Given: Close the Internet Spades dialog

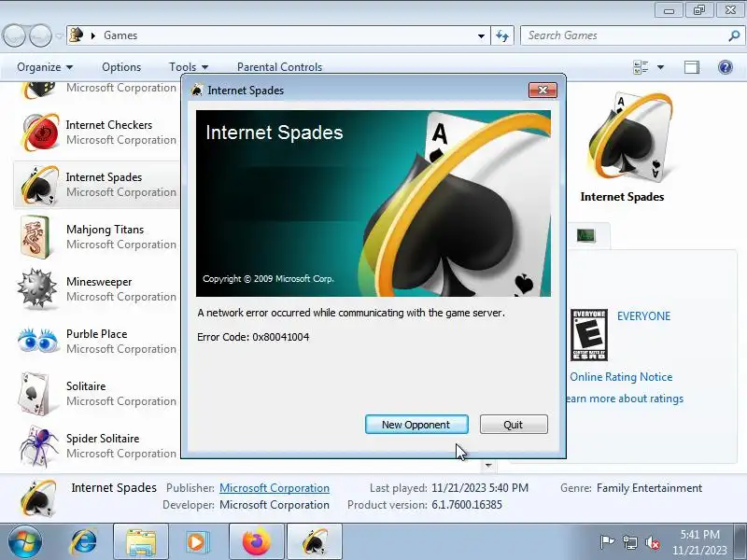Looking at the screenshot, I should [x=543, y=90].
